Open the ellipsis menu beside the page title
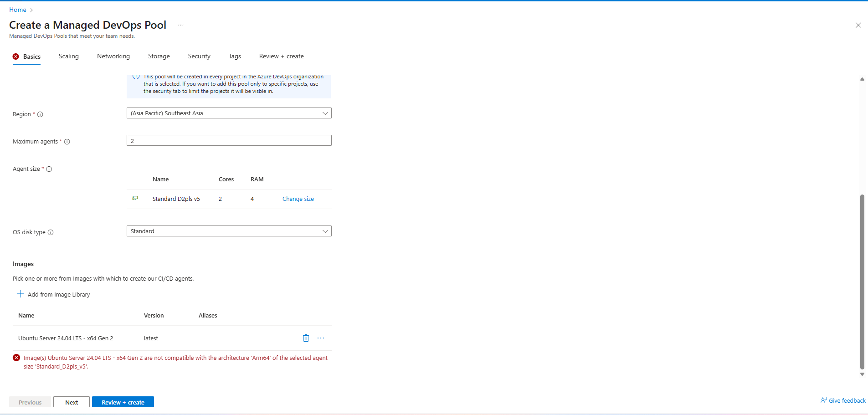 tap(181, 25)
